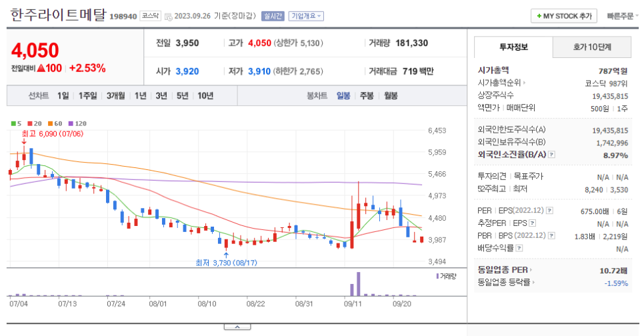Open help icon next to 외국인소진율(B/A)
Image resolution: width=644 pixels, height=336 pixels.
point(551,155)
